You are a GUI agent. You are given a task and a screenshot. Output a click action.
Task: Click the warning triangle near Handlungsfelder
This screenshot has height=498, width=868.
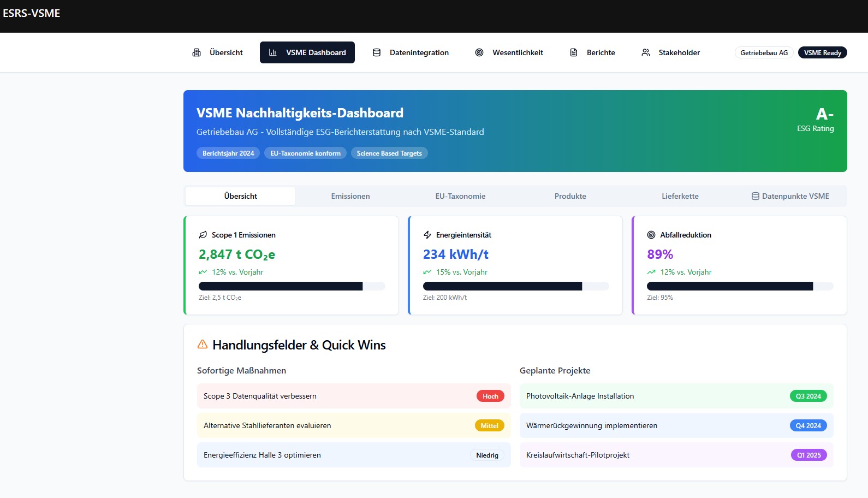point(203,345)
